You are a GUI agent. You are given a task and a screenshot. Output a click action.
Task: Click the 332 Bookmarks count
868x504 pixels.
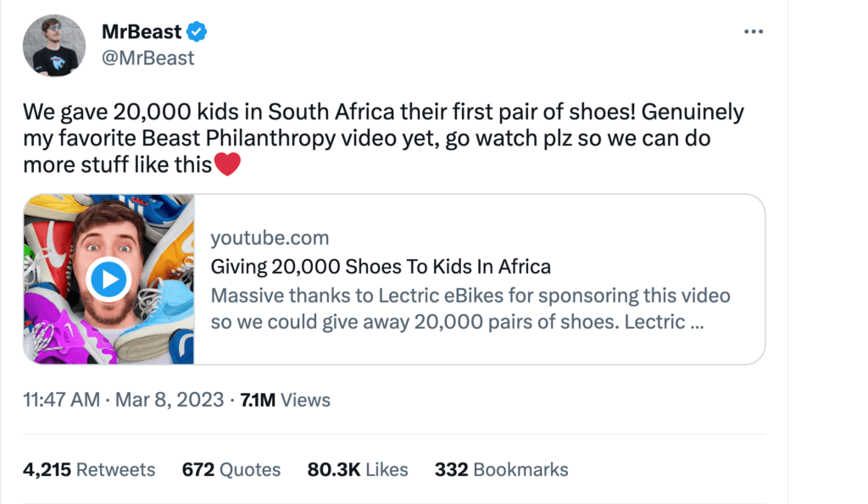pyautogui.click(x=501, y=469)
